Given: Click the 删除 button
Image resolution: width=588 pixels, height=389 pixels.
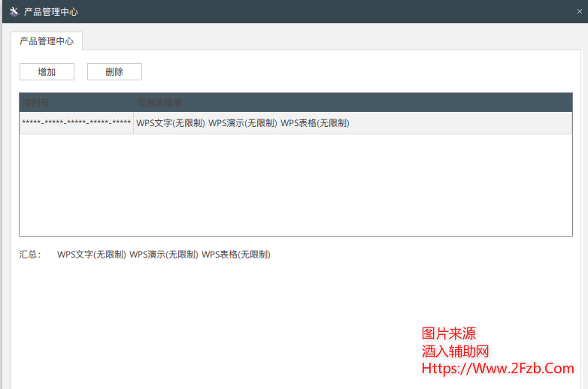Looking at the screenshot, I should (x=114, y=71).
